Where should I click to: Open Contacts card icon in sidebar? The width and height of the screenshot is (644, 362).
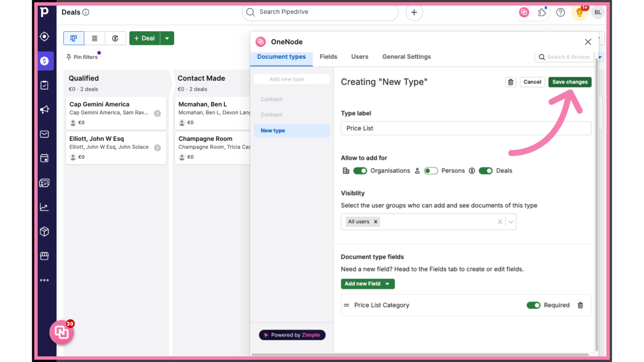point(44,183)
